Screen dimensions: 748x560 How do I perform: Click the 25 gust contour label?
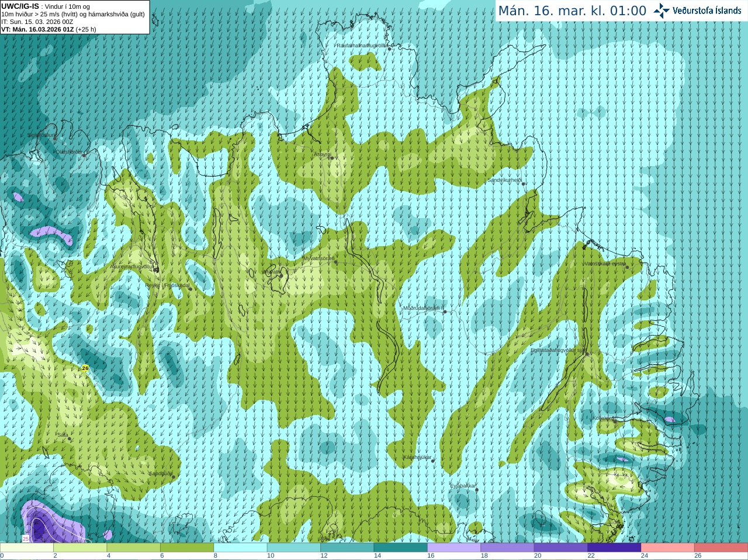(x=26, y=538)
